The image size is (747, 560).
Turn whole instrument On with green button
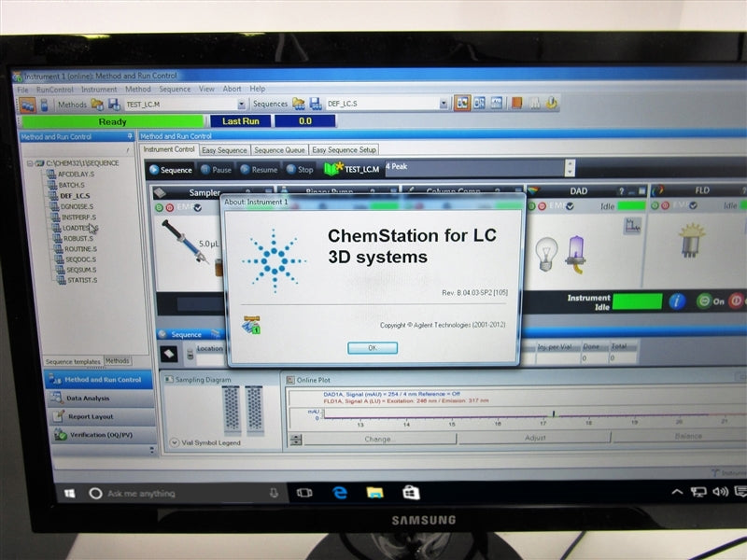pyautogui.click(x=704, y=301)
